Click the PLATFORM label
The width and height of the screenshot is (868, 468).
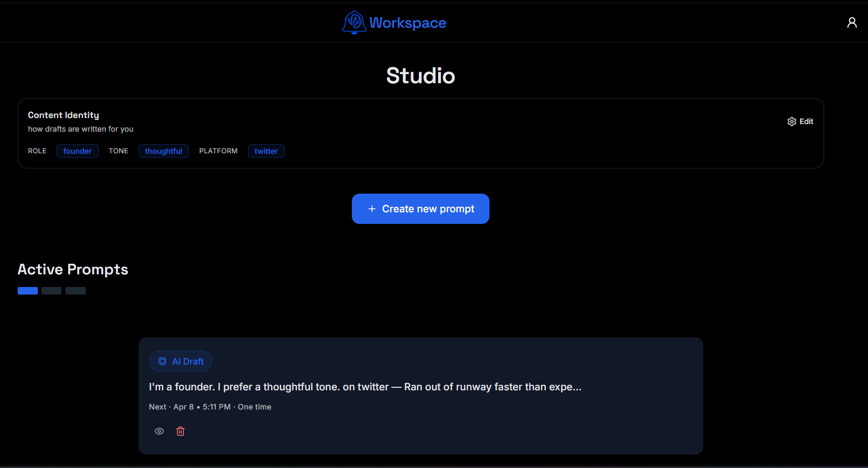[x=218, y=151]
